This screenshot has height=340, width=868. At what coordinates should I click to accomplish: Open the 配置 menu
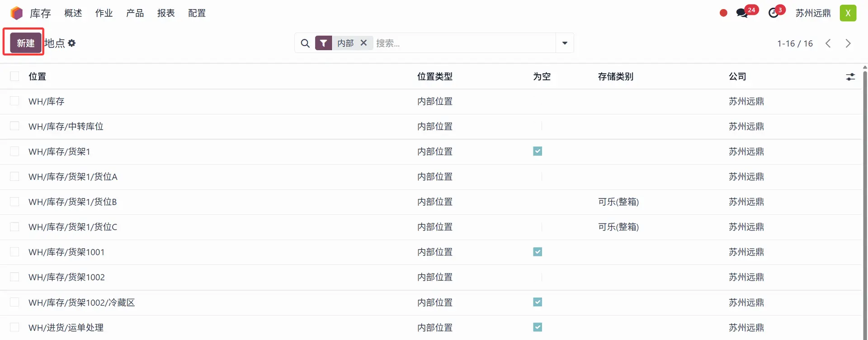pos(197,13)
